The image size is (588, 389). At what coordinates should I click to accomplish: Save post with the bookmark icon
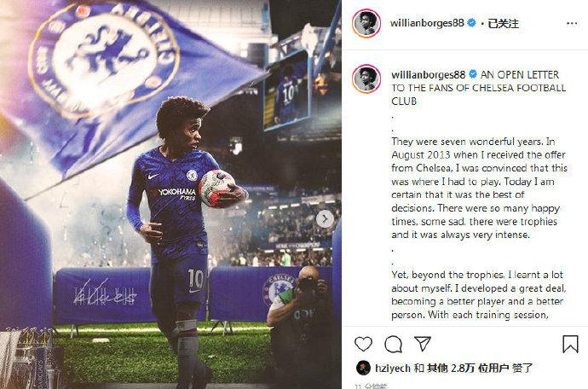pyautogui.click(x=570, y=344)
